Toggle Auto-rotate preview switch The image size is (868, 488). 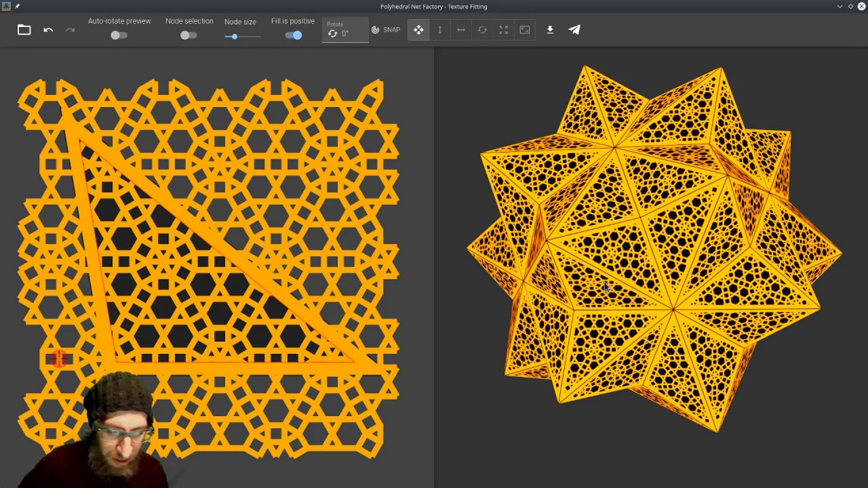(119, 35)
